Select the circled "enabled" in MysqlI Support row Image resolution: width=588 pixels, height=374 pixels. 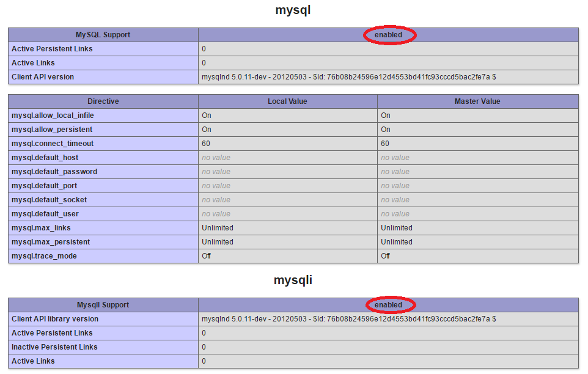click(x=389, y=305)
